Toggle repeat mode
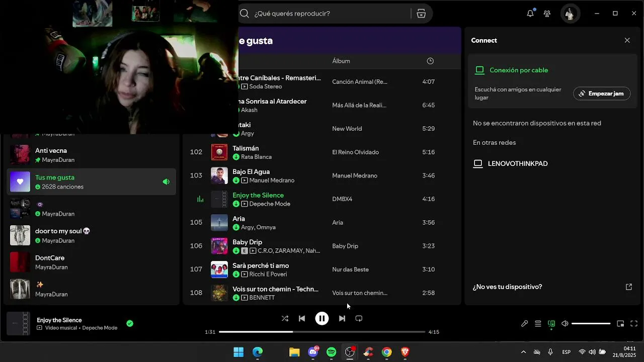644x362 pixels. pyautogui.click(x=359, y=318)
